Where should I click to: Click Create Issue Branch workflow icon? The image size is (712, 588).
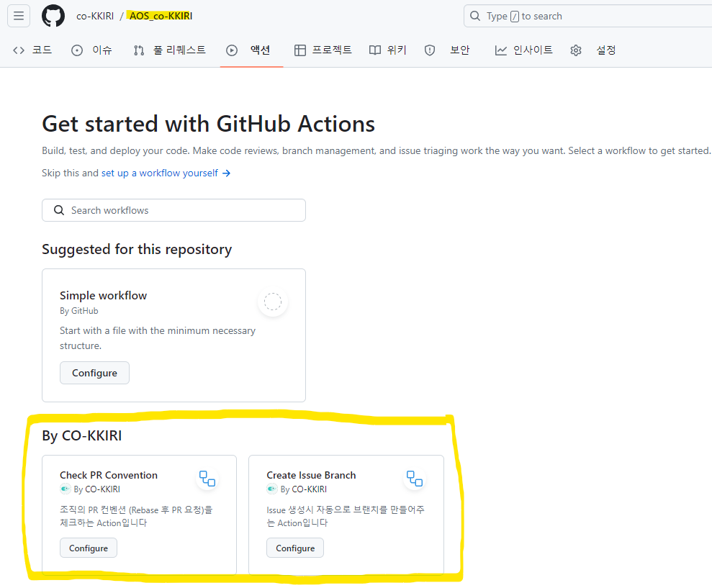pos(414,479)
